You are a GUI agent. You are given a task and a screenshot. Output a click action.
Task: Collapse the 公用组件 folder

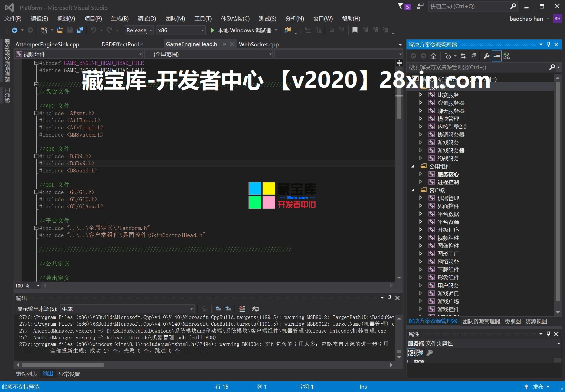413,166
